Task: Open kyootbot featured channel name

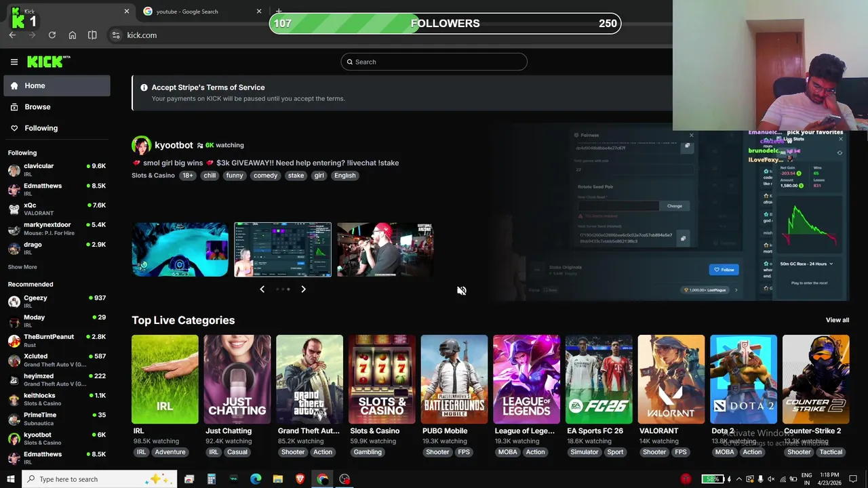Action: pos(174,145)
